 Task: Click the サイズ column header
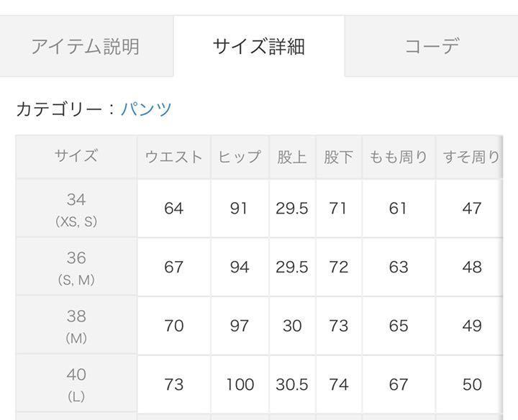click(76, 157)
